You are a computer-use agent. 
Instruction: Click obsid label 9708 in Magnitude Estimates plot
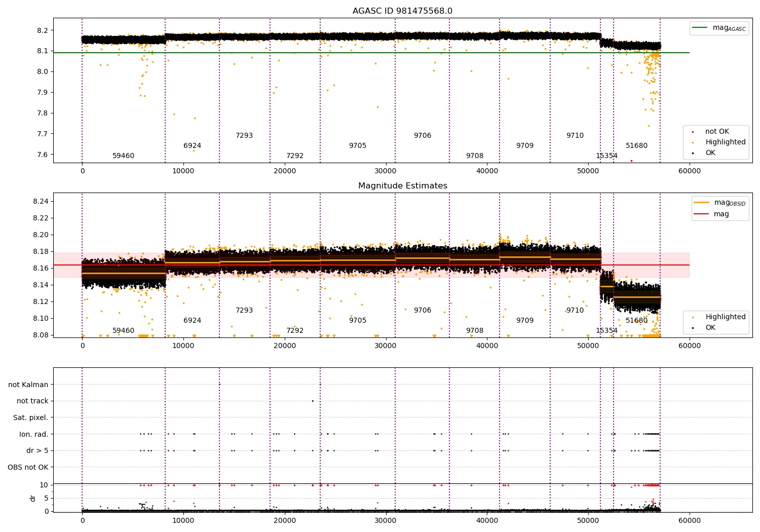tap(475, 331)
